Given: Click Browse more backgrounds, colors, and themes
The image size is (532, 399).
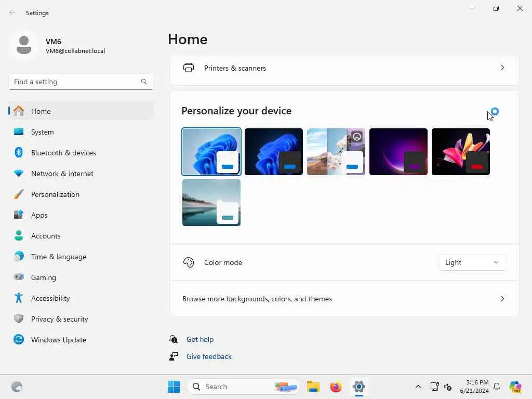Looking at the screenshot, I should point(344,299).
